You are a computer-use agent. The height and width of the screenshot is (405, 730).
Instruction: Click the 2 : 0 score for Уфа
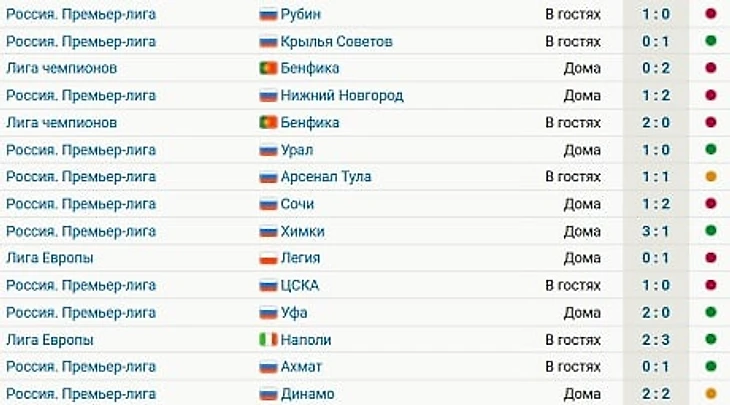pyautogui.click(x=656, y=312)
